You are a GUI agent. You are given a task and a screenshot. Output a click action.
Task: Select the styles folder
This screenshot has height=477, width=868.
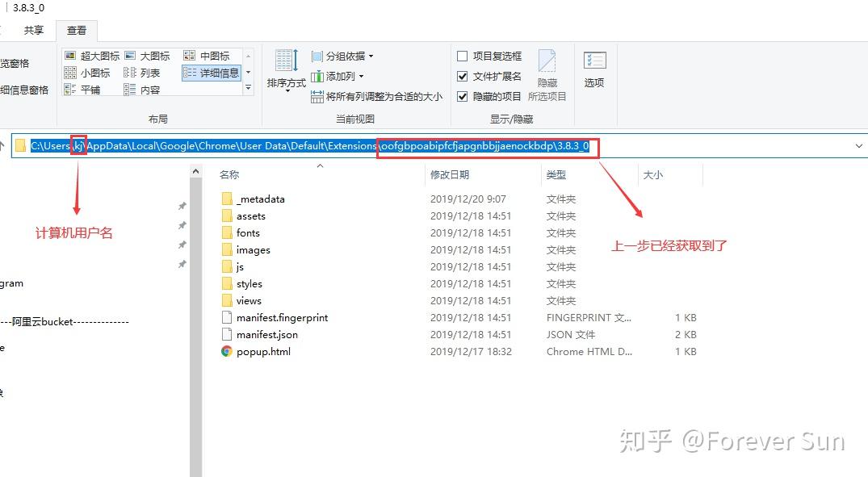click(242, 284)
